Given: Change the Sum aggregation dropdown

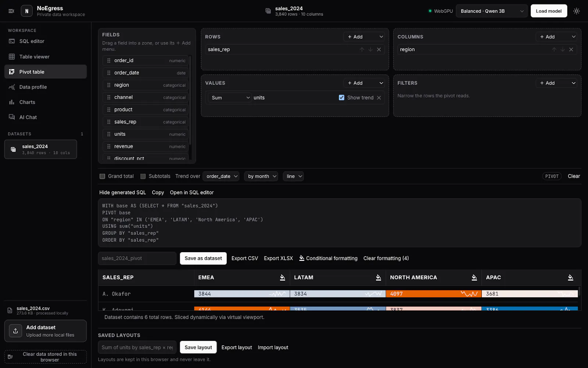Looking at the screenshot, I should click(230, 98).
